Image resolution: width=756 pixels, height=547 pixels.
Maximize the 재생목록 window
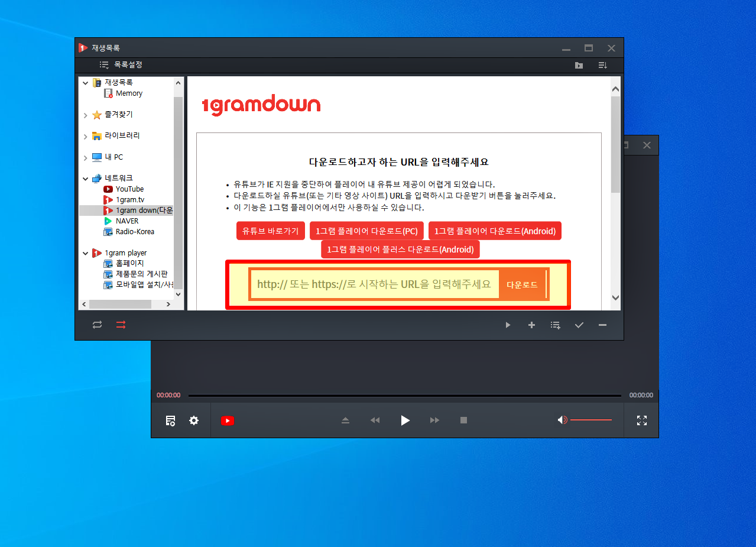point(589,48)
